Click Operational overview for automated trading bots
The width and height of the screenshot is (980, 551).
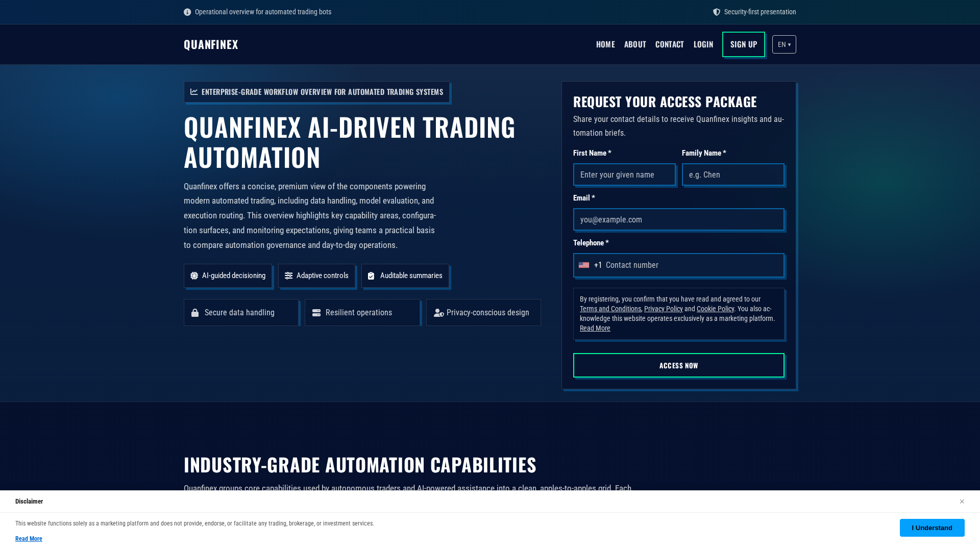[263, 12]
